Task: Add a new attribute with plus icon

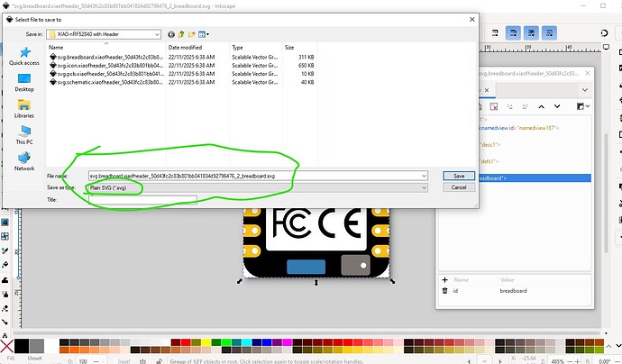Action: point(444,280)
